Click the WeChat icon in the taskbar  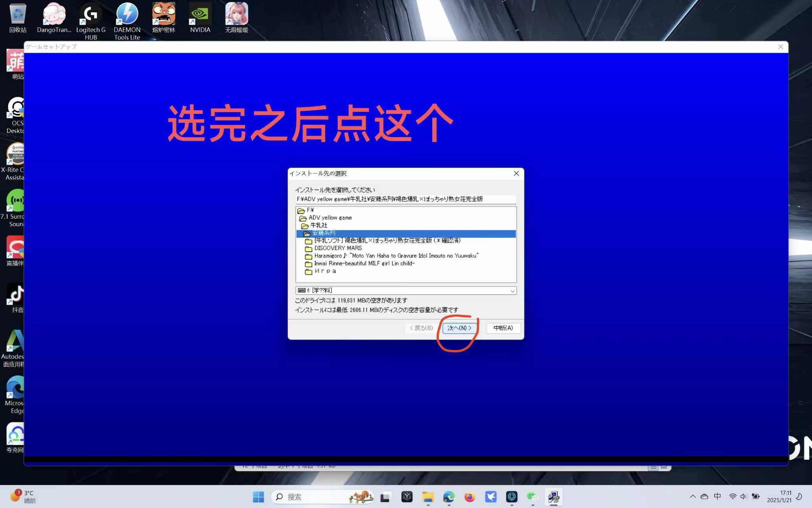point(532,496)
